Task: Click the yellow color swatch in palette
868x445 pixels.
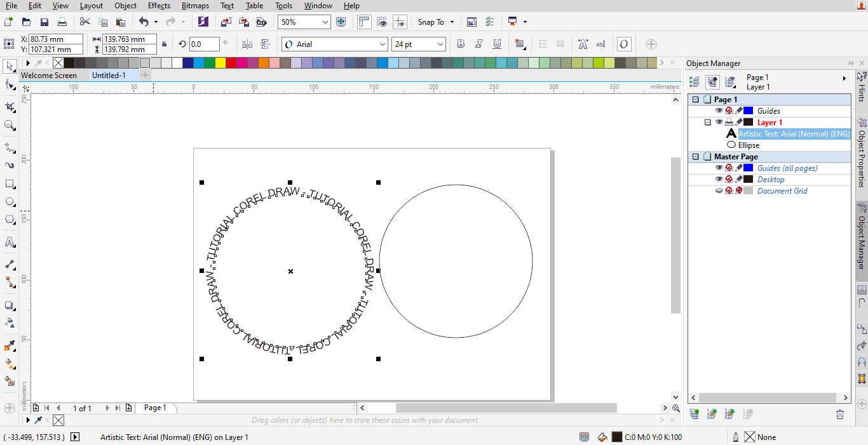Action: 220,63
